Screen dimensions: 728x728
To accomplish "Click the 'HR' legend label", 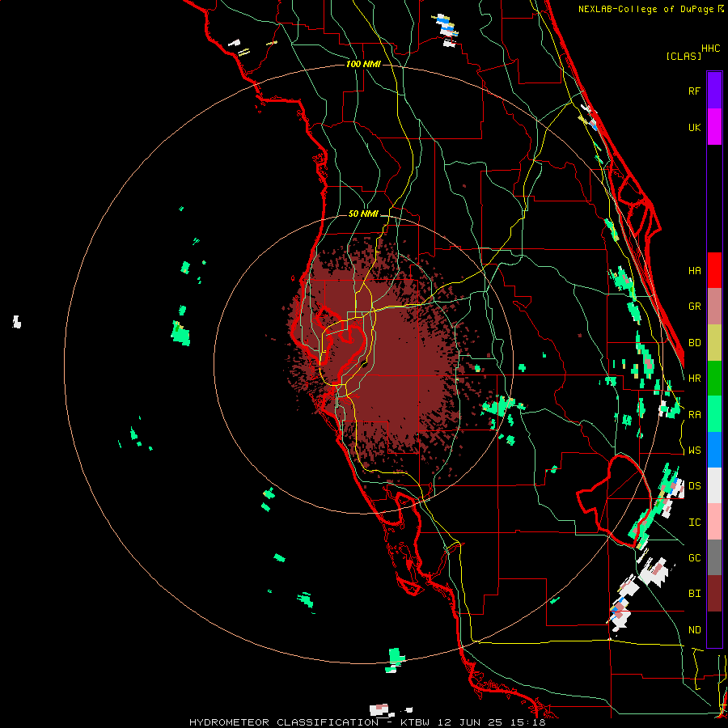I will point(694,379).
